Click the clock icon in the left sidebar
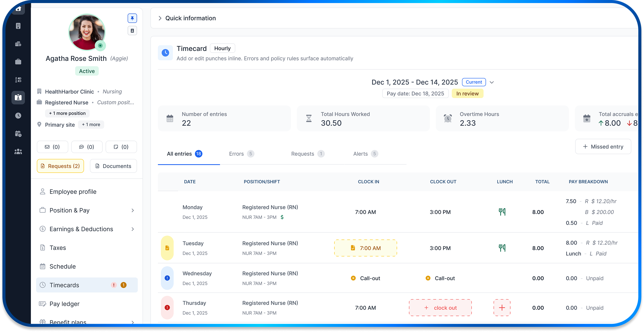Viewport: 644px width, 332px height. coord(18,115)
